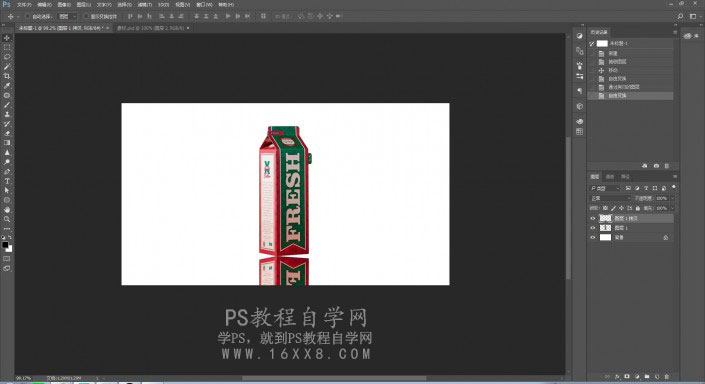Click the horizontal canvas scrollbar
705x384 pixels.
coord(334,378)
